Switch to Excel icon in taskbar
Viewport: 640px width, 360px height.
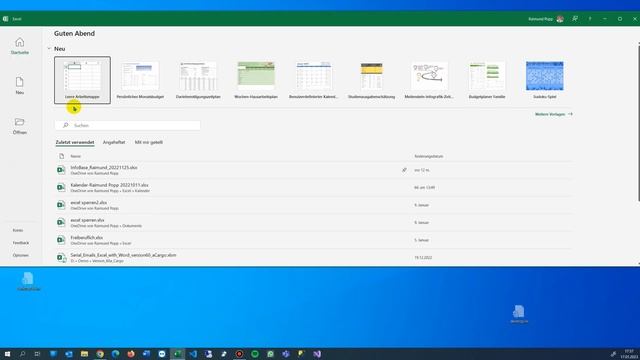coord(178,354)
